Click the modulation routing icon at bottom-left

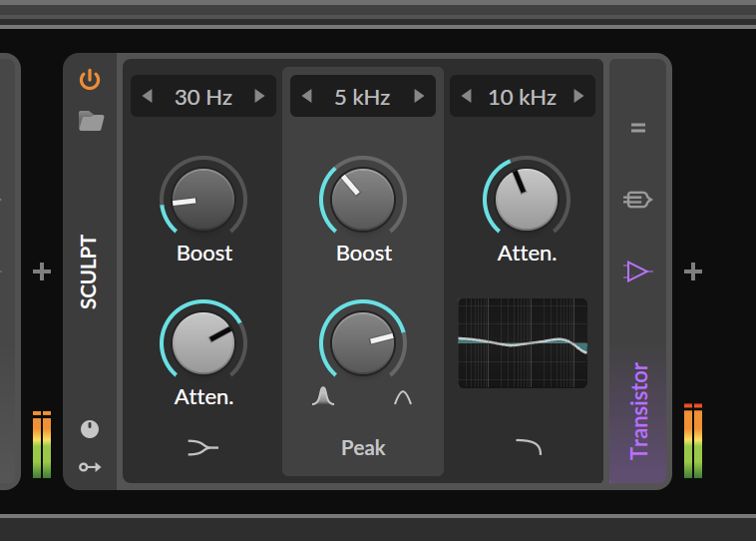tap(90, 466)
